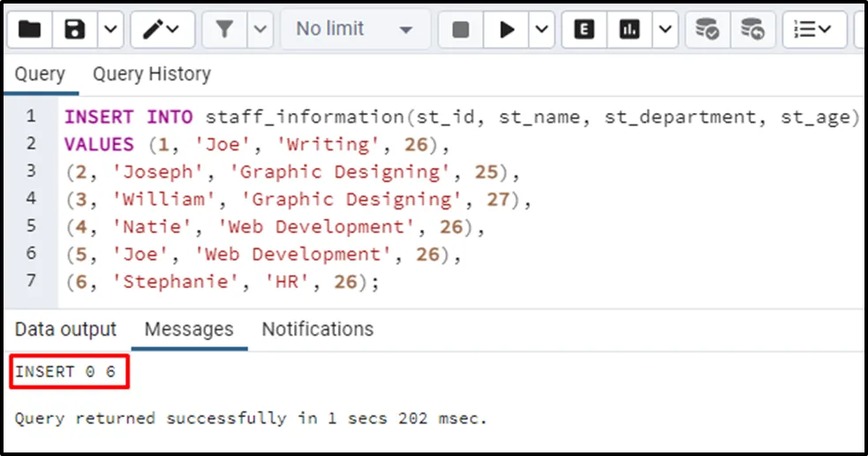Stop the running query
The height and width of the screenshot is (456, 868).
pos(460,29)
